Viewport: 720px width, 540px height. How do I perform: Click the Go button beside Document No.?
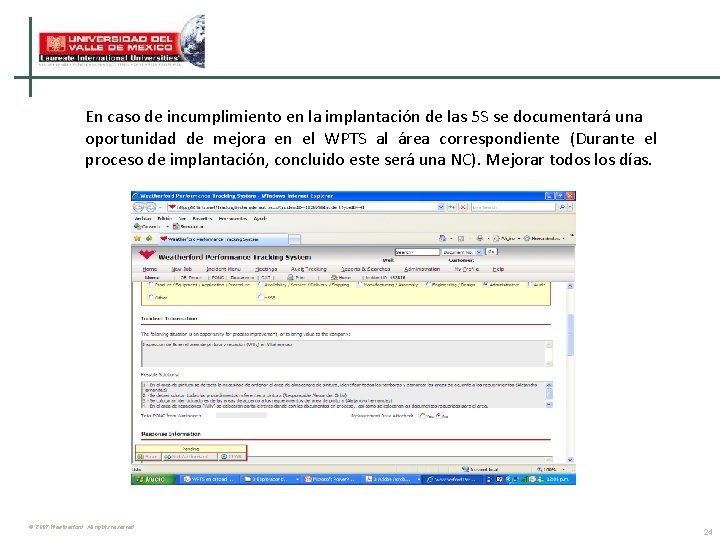[491, 252]
